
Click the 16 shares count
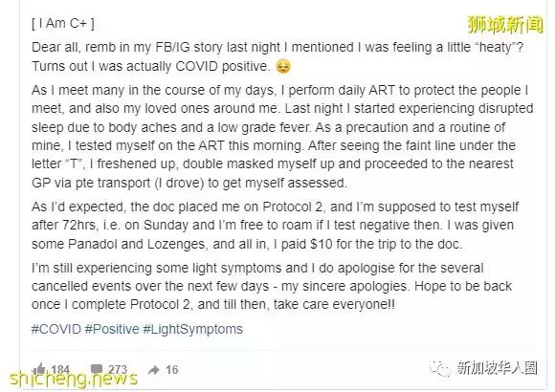172,370
